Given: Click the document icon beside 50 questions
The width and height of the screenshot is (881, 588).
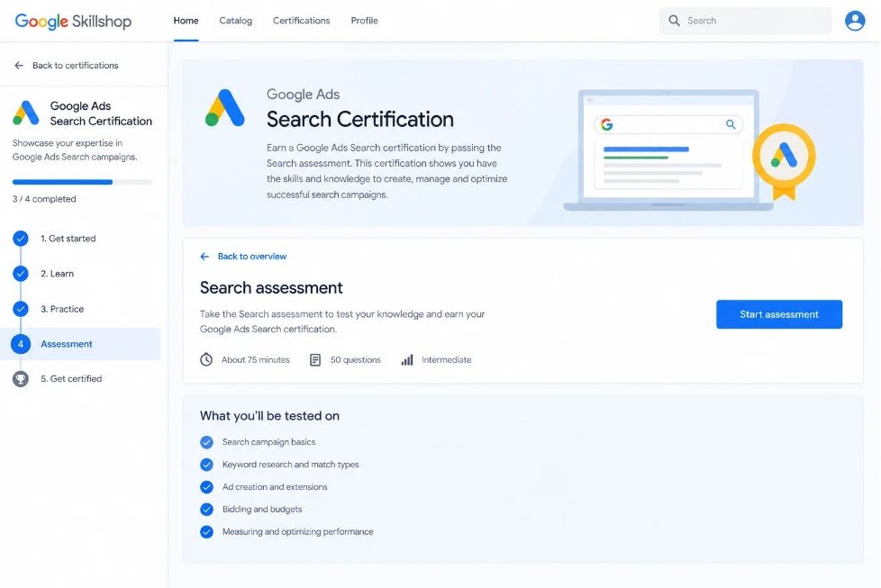Looking at the screenshot, I should pos(315,360).
